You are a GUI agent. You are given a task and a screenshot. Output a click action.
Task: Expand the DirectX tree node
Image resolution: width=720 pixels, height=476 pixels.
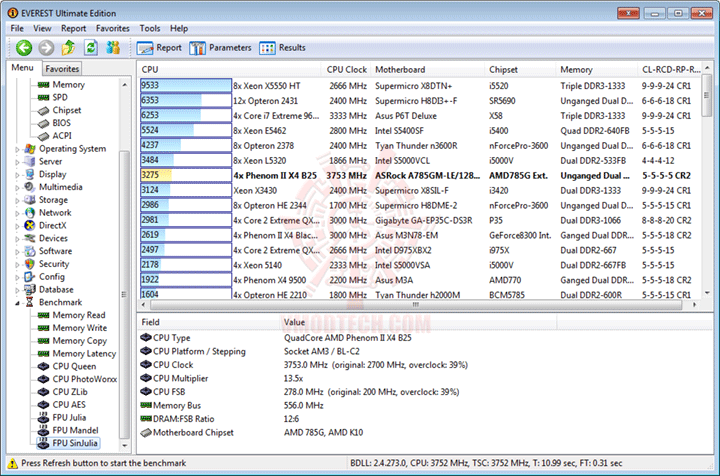17,226
